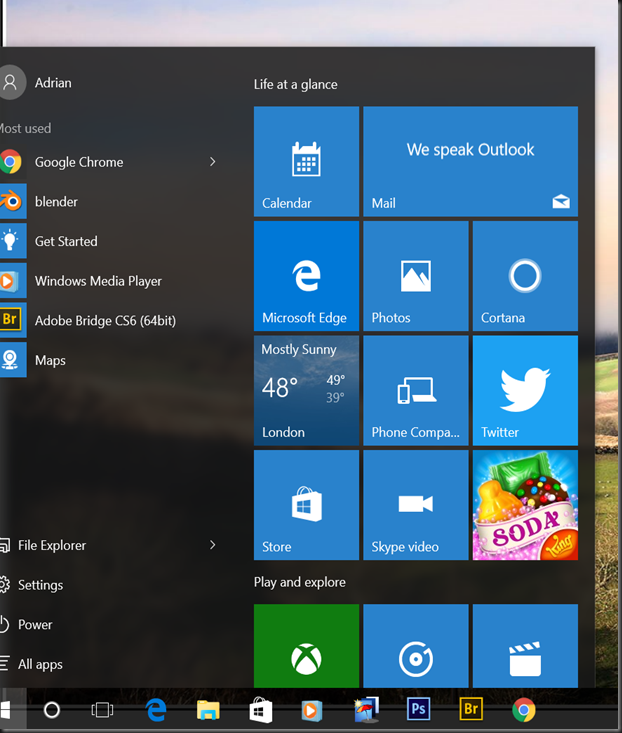Open Store from the taskbar
This screenshot has width=622, height=733.
(x=261, y=710)
